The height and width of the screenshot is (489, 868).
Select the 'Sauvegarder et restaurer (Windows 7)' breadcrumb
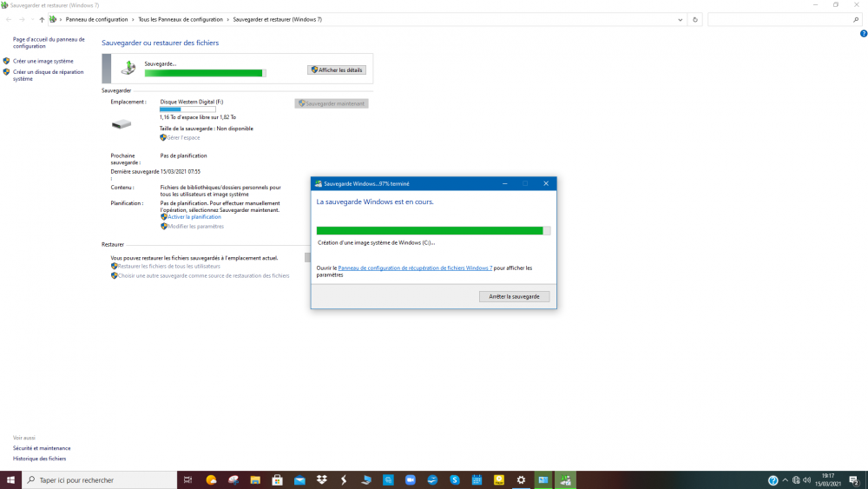coord(278,19)
